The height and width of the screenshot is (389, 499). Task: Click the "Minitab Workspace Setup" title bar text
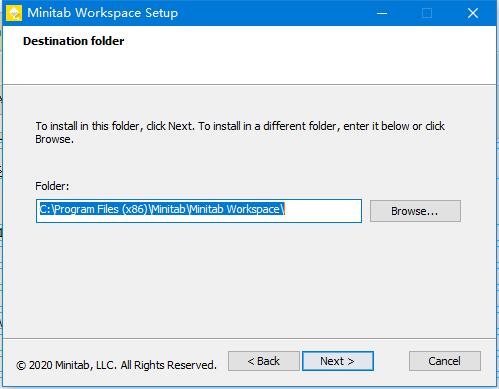pos(102,13)
